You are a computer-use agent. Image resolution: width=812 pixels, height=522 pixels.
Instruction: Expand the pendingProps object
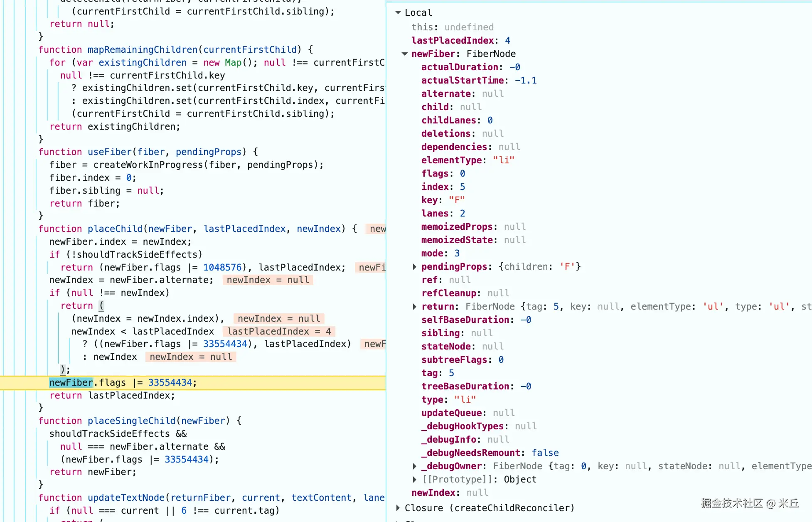(414, 267)
